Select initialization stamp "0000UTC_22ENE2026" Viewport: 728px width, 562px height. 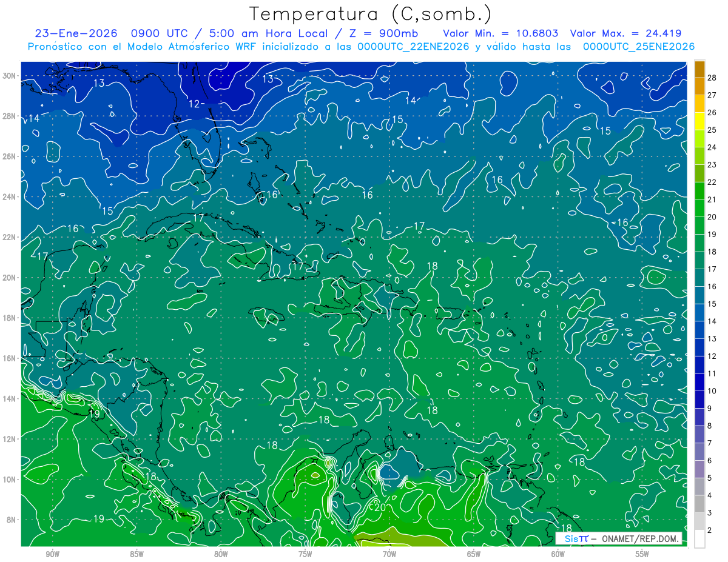[x=413, y=47]
